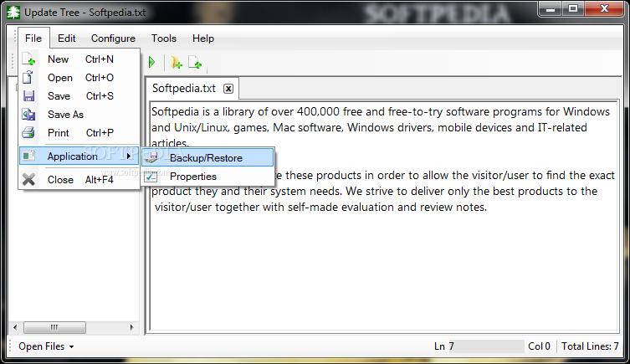Click the add folder toolbar icon
Viewport: 630px width, 364px height.
point(176,62)
